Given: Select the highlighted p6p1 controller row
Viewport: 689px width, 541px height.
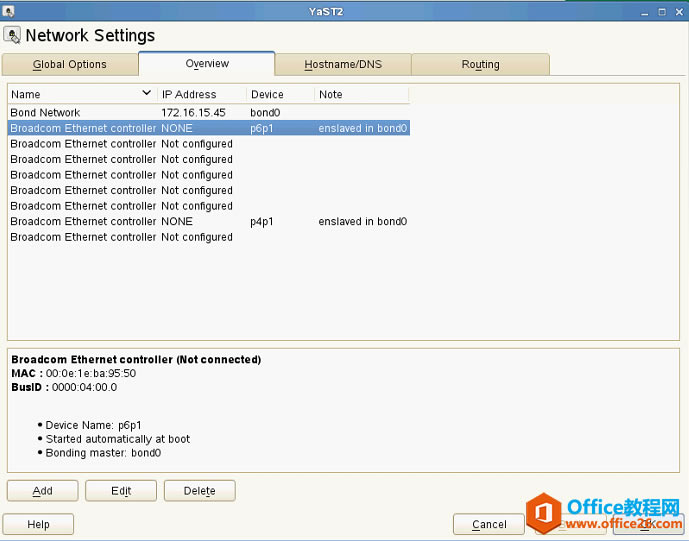Looking at the screenshot, I should click(209, 128).
